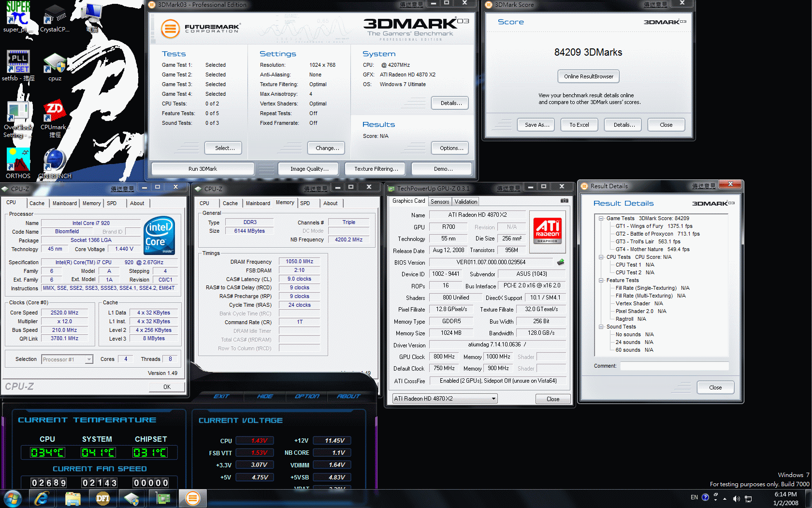
Task: Click Save As in 3DMark Score window
Action: click(537, 125)
